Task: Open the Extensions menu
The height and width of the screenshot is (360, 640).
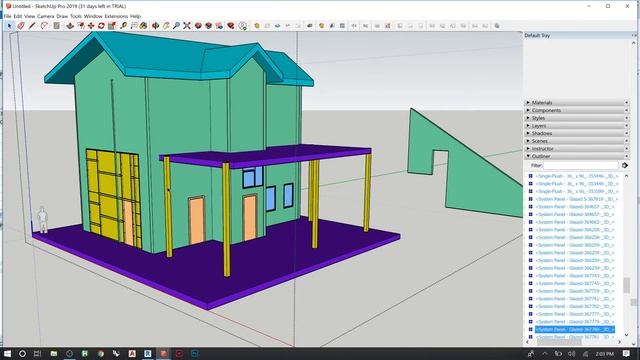Action: [116, 16]
